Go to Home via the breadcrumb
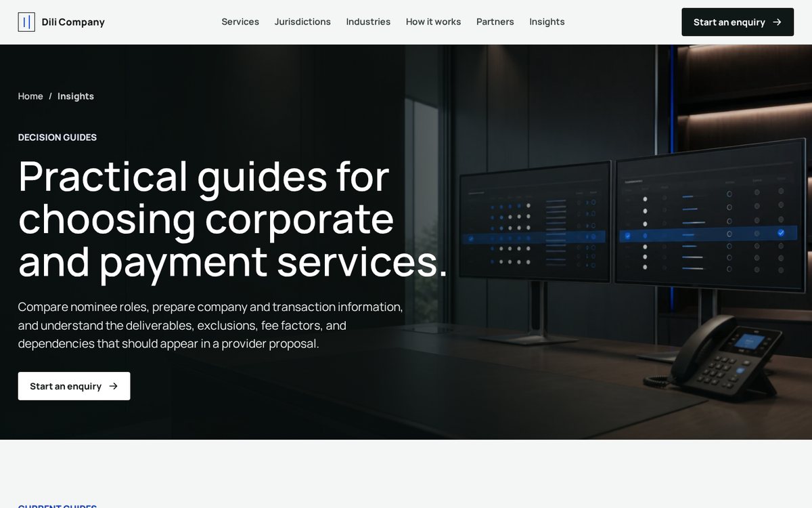Viewport: 812px width, 508px height. pos(30,96)
